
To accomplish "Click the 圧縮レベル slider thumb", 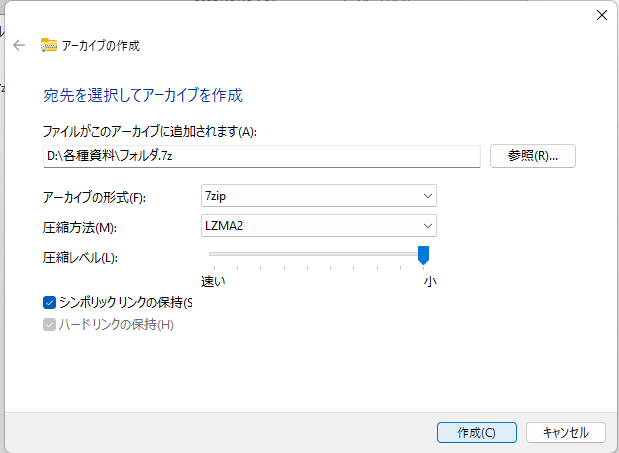I will [x=423, y=256].
